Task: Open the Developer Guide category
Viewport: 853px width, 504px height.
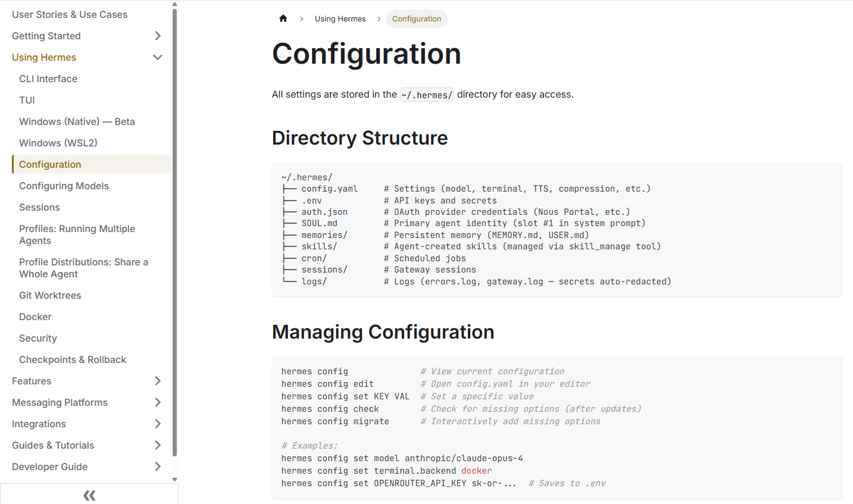Action: [x=49, y=467]
